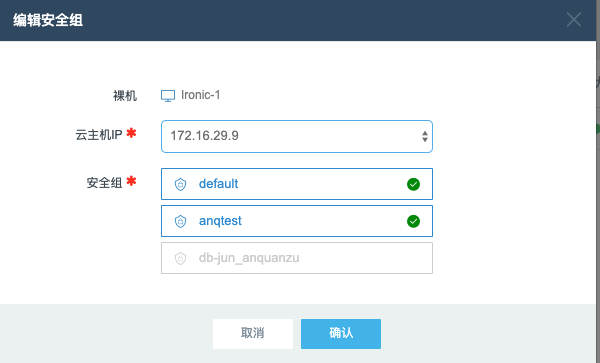Click the anqtest security group name

coord(220,221)
